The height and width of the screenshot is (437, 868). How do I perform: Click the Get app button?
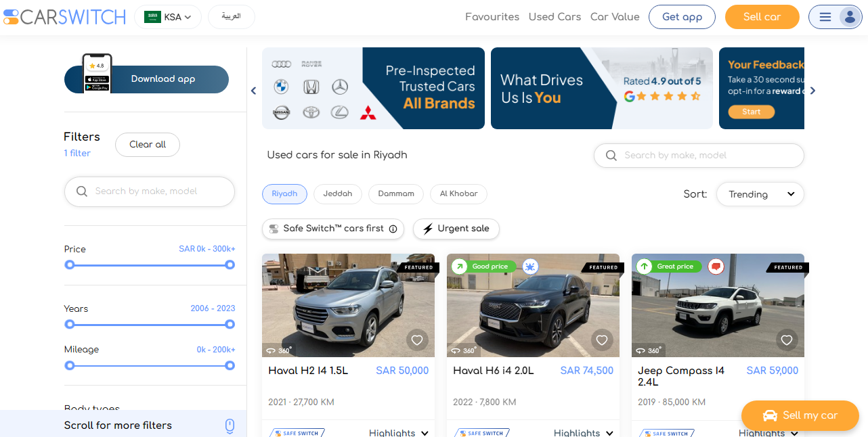[x=682, y=17]
